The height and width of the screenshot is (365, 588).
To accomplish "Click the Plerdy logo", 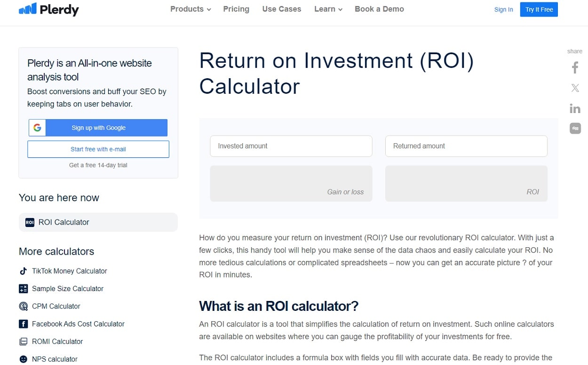I will pos(49,9).
